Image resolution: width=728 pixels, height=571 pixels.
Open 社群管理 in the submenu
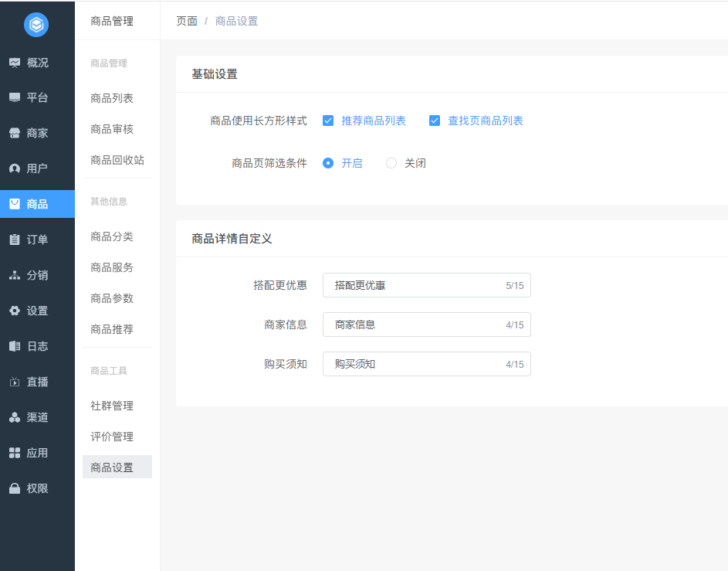[x=112, y=406]
